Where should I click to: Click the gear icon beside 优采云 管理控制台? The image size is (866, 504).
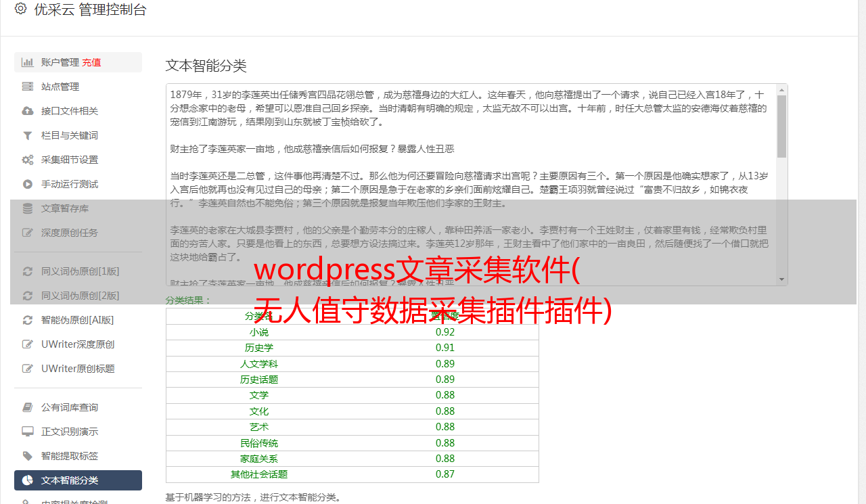coord(20,9)
